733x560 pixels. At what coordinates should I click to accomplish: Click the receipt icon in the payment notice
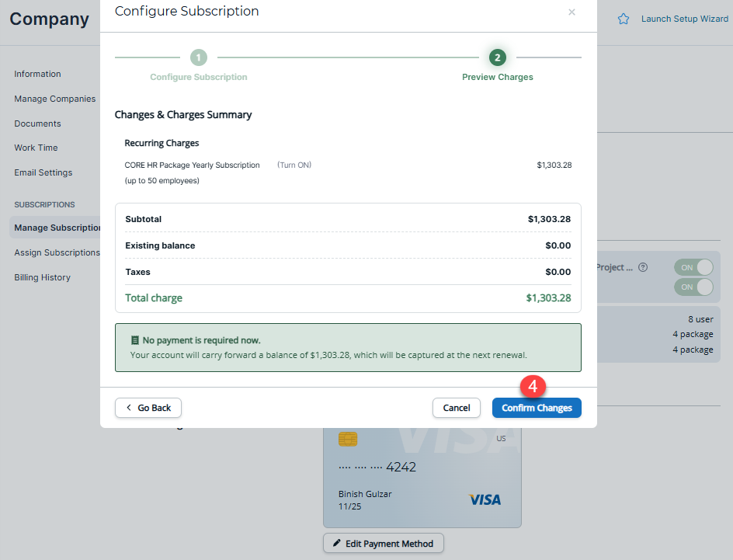(x=135, y=340)
